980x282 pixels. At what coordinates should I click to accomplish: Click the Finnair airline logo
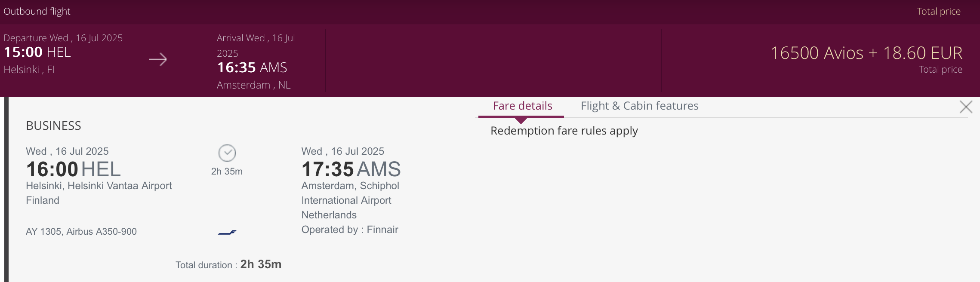click(x=227, y=233)
